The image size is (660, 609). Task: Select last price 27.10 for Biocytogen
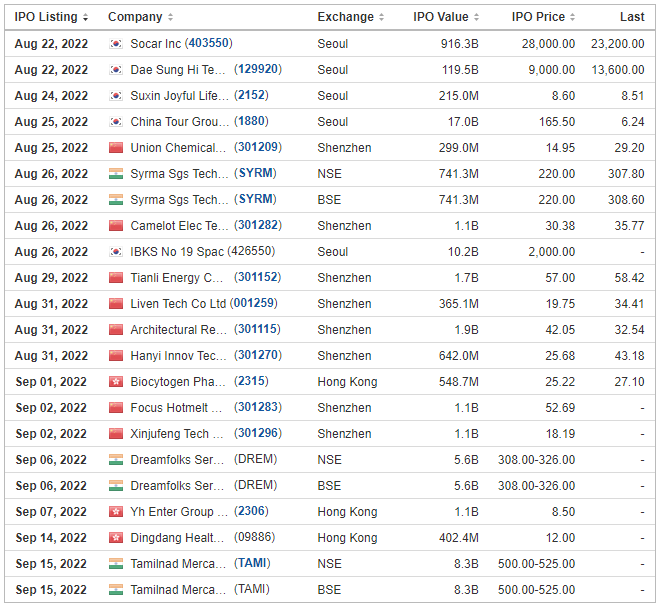pyautogui.click(x=629, y=382)
